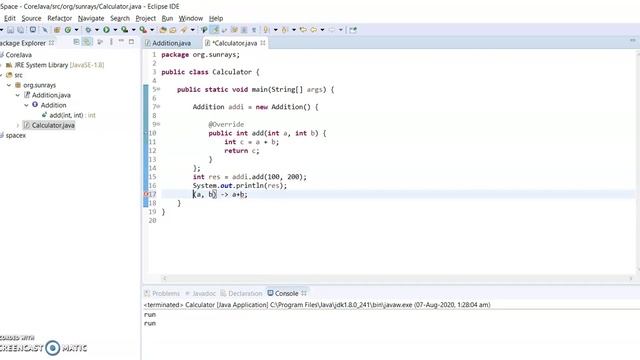Go forward with the yellow Forward arrow

[331, 30]
